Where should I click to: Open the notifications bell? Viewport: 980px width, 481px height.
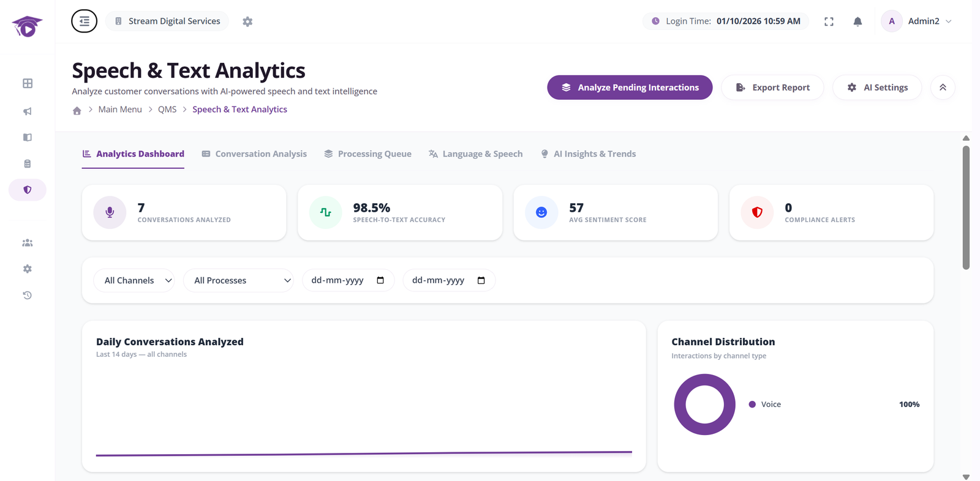[x=858, y=21]
